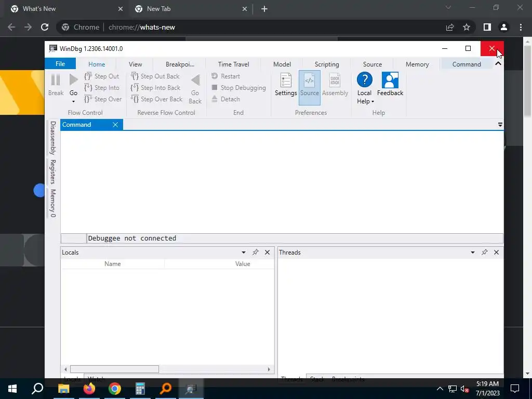The image size is (532, 399).
Task: Click the Name column header in Locals
Action: (x=113, y=263)
